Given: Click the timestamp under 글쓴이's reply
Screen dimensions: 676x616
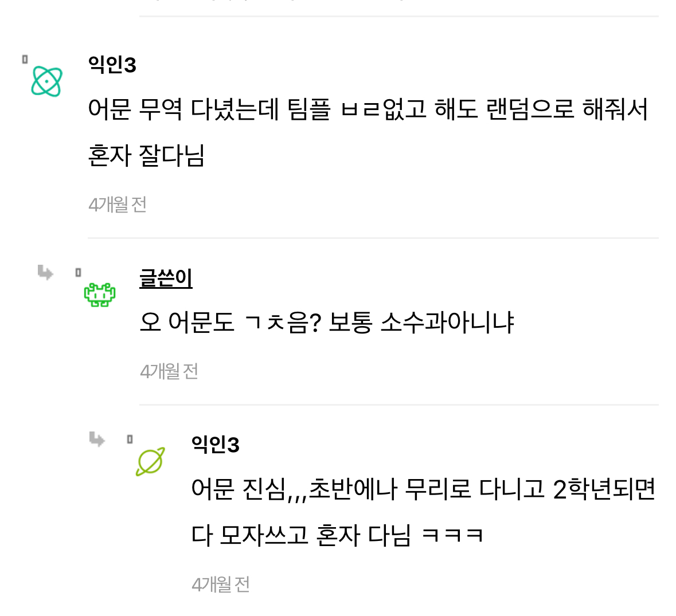Looking at the screenshot, I should (169, 371).
